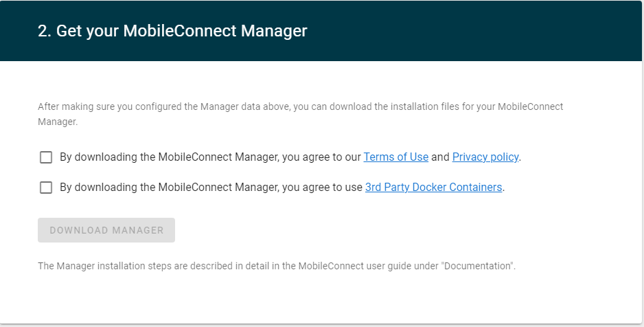Read the MobileConnect Terms of Use
Screen dimensions: 644x327
click(x=396, y=157)
